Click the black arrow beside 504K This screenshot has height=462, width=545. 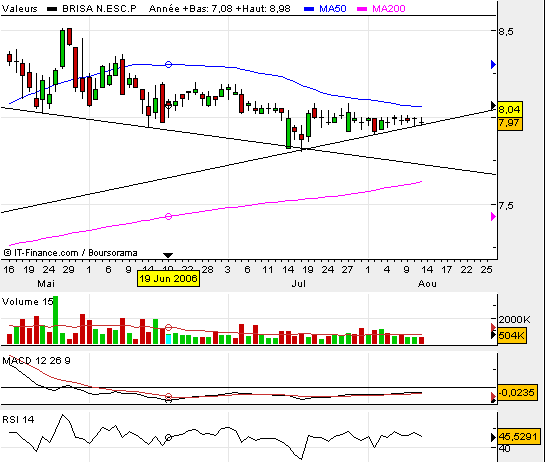point(493,335)
